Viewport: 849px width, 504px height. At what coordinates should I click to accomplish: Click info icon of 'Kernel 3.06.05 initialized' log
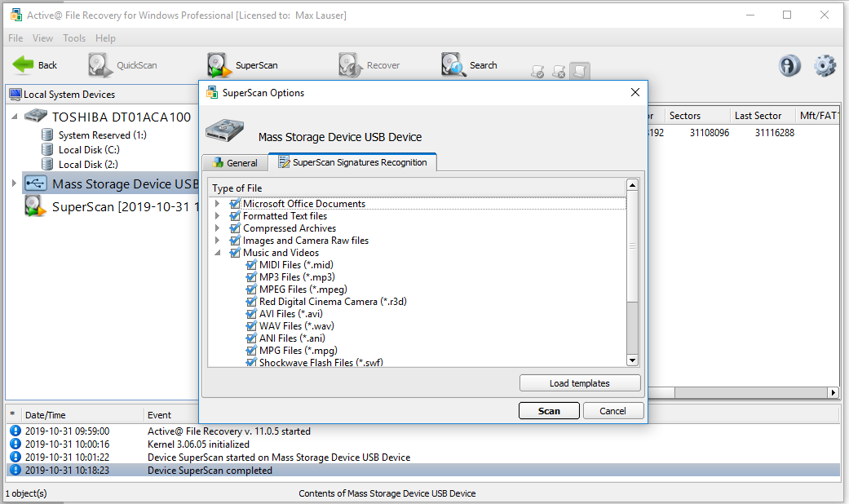coord(15,444)
